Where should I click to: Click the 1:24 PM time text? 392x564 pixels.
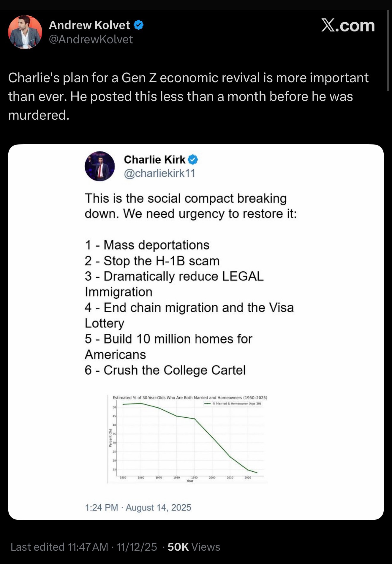pyautogui.click(x=100, y=507)
